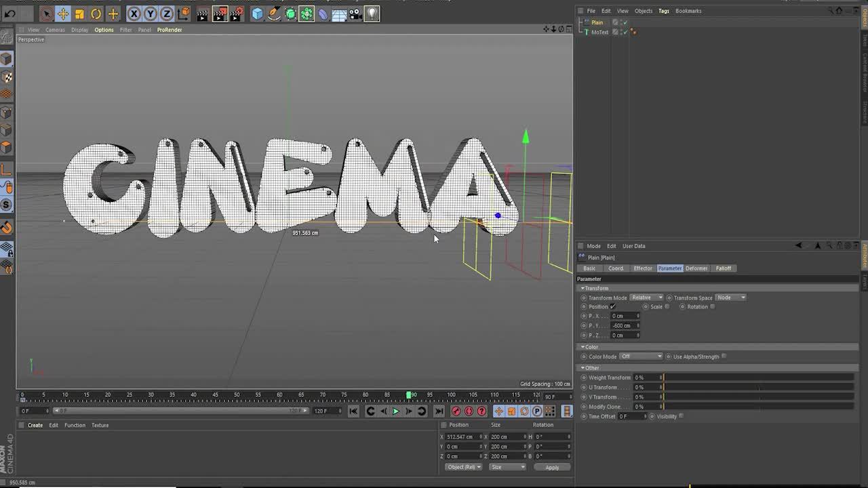Add a Camera object
Viewport: 868px width, 488px height.
pos(355,14)
